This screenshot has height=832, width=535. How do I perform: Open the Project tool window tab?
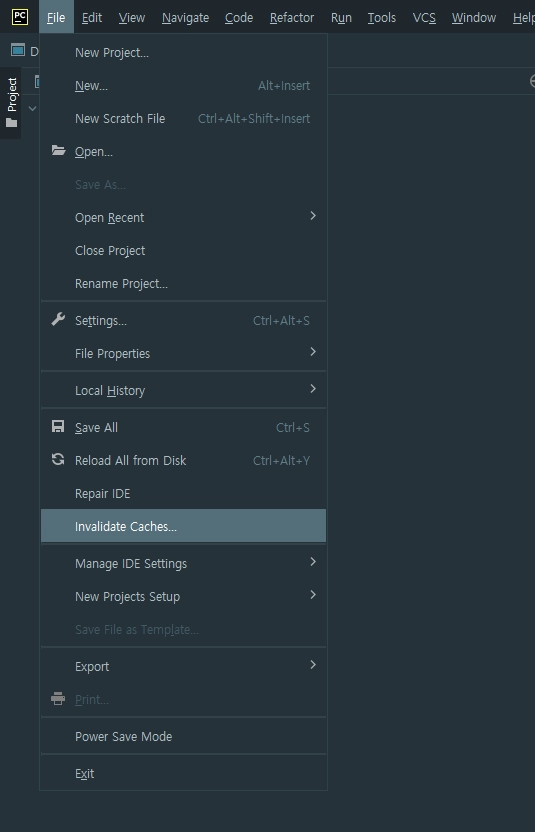(11, 102)
